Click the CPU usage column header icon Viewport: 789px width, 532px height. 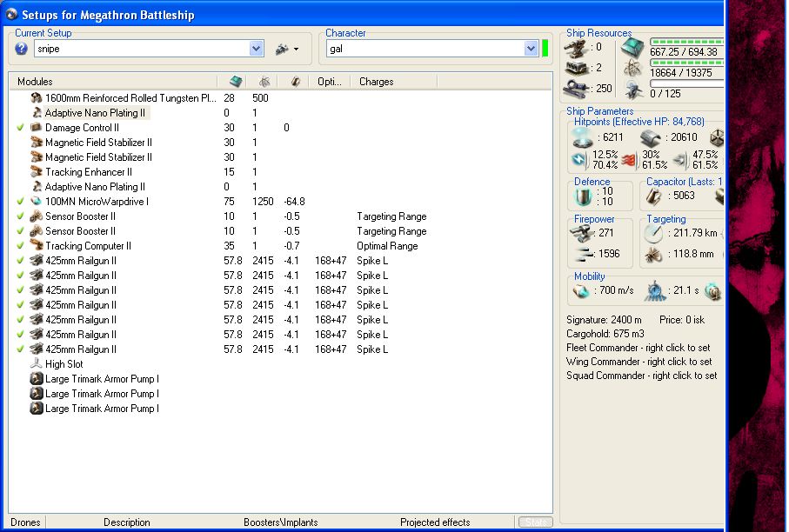235,82
